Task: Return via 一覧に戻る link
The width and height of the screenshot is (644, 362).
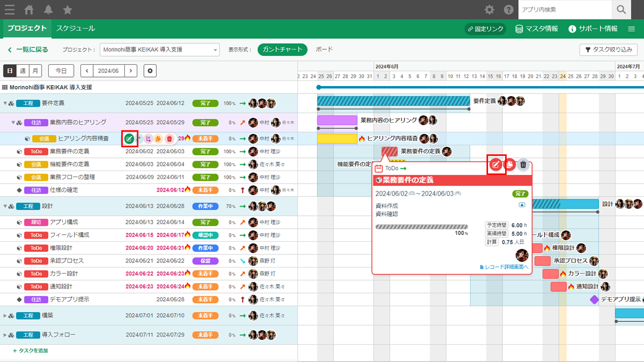Action: [28, 49]
